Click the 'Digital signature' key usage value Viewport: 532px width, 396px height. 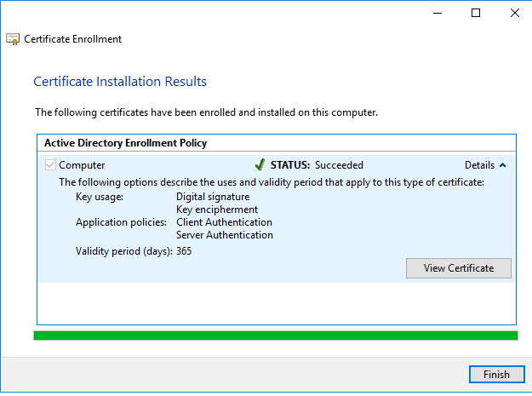coord(213,197)
